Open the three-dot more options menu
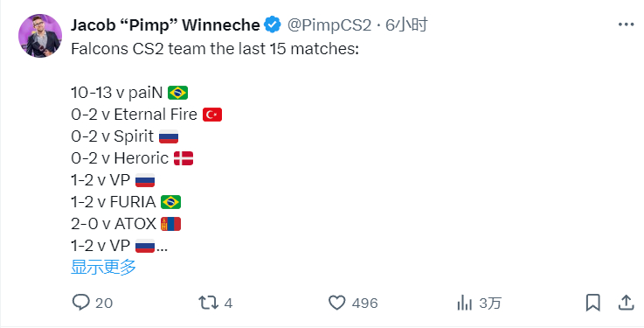This screenshot has width=644, height=328. (x=626, y=24)
